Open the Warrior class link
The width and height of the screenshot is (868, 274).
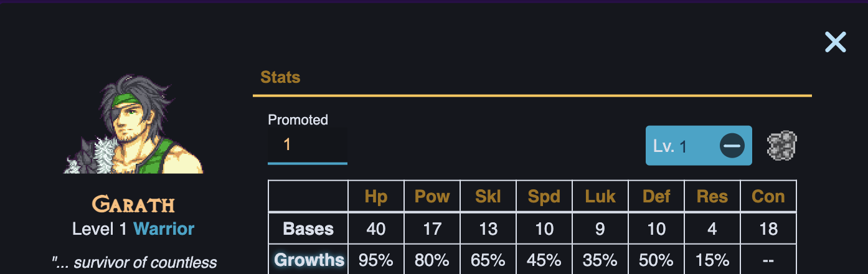point(164,229)
